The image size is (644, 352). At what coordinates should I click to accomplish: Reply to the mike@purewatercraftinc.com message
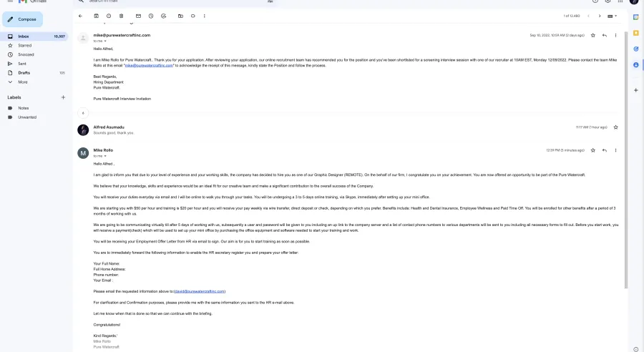[604, 35]
